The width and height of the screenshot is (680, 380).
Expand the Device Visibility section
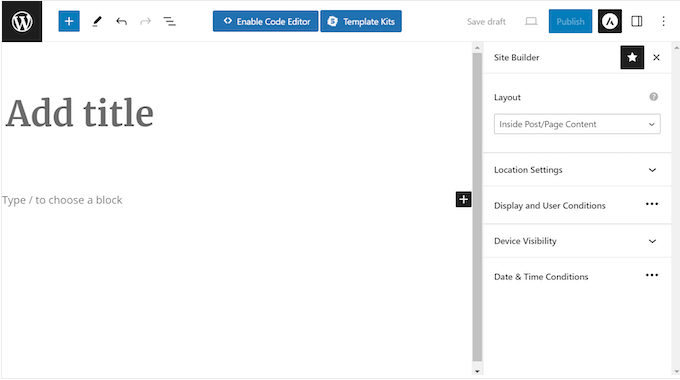coord(577,241)
